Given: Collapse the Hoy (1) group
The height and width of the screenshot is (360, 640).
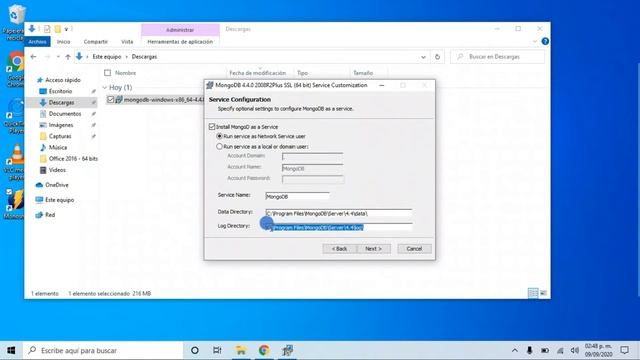Looking at the screenshot, I should pyautogui.click(x=105, y=87).
